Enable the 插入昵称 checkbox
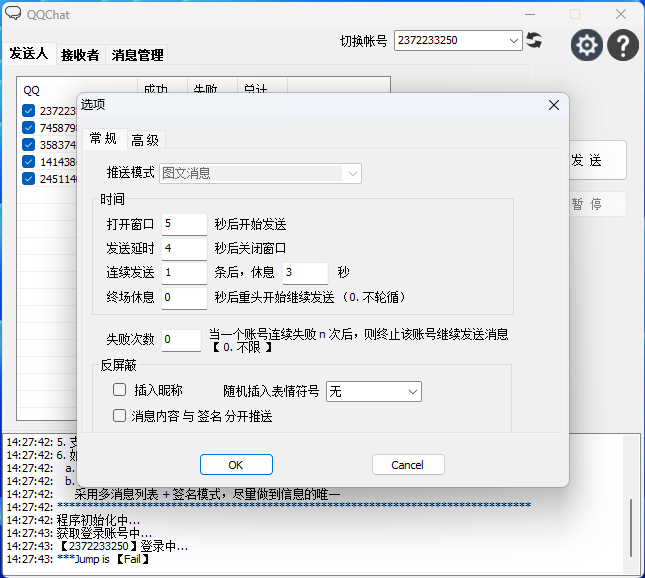The height and width of the screenshot is (578, 645). coord(119,390)
